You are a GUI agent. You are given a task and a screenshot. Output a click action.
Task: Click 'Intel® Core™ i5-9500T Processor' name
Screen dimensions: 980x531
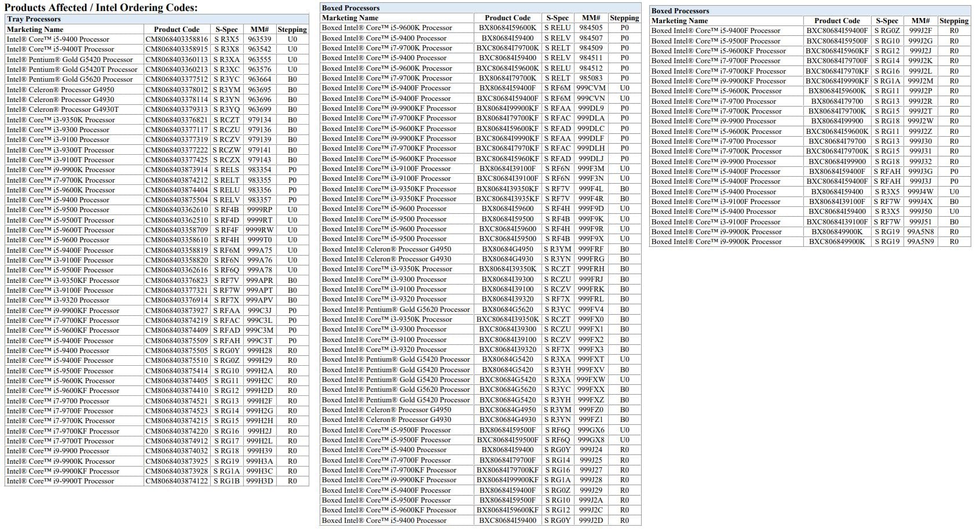[x=60, y=220]
